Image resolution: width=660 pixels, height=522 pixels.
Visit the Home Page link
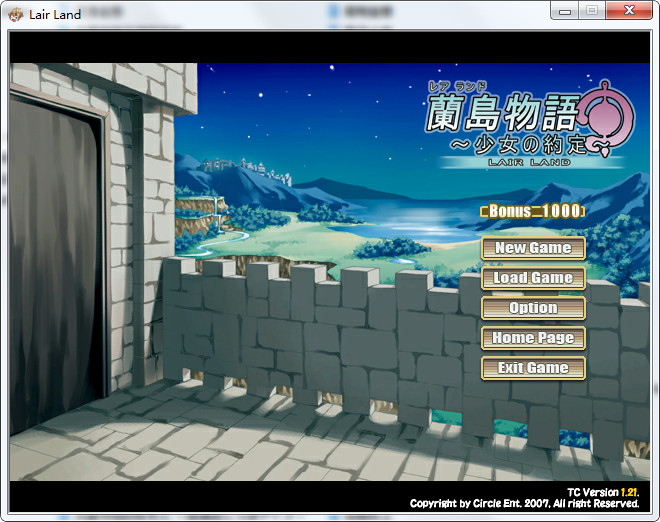click(x=533, y=338)
